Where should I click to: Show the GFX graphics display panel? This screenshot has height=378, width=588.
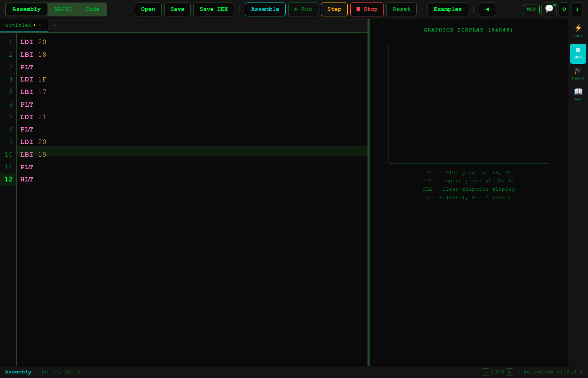click(x=578, y=53)
